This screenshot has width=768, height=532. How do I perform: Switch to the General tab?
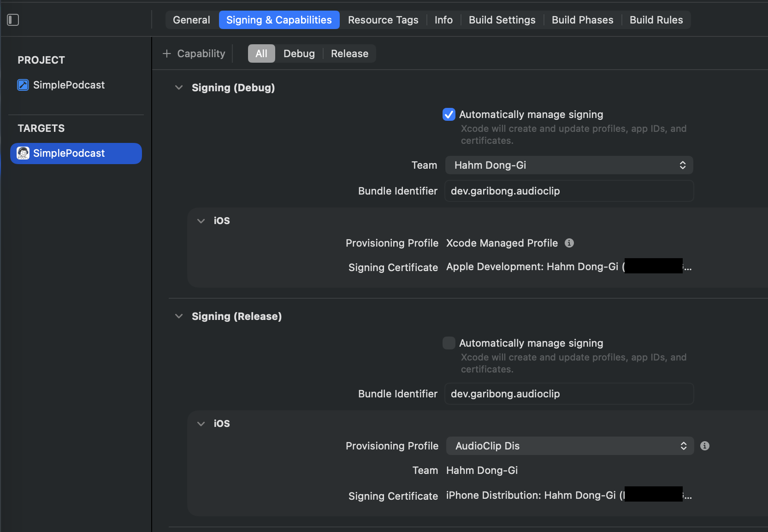191,20
